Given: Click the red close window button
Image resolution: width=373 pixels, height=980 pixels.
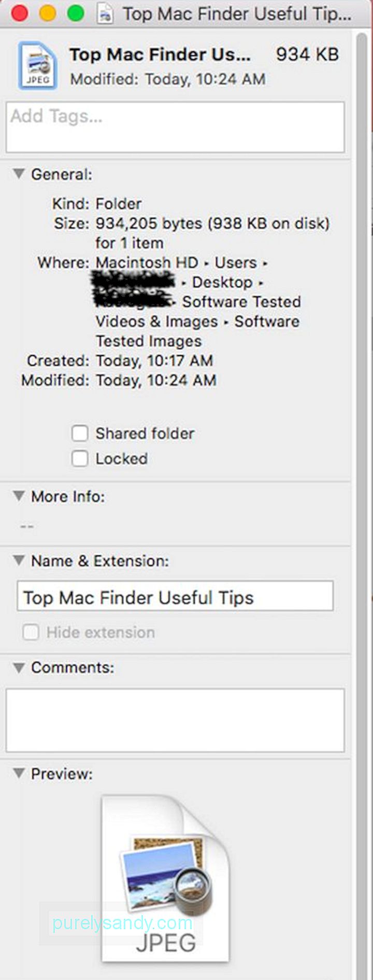Looking at the screenshot, I should (19, 13).
